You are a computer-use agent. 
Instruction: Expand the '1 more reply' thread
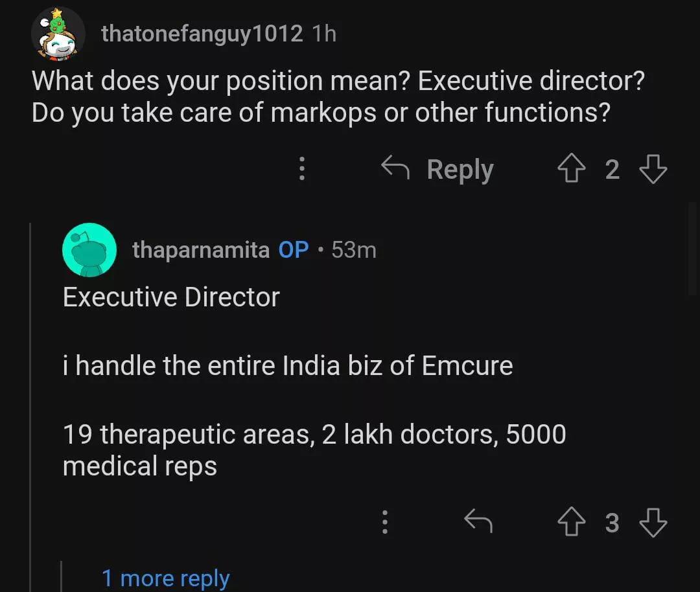(165, 578)
